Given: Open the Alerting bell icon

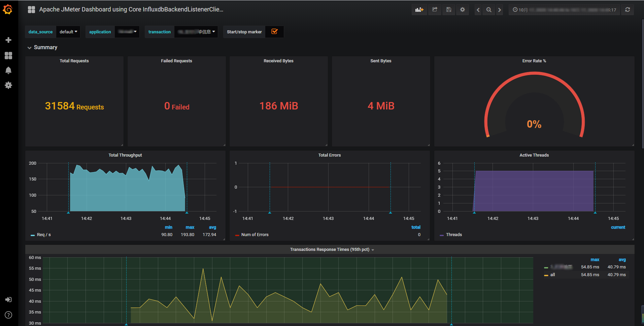Looking at the screenshot, I should 8,70.
